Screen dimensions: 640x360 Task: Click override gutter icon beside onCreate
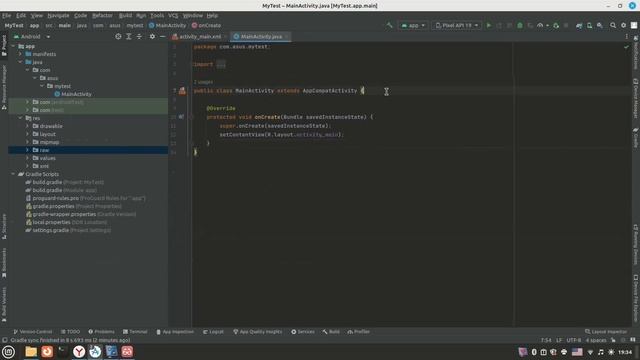click(x=181, y=117)
